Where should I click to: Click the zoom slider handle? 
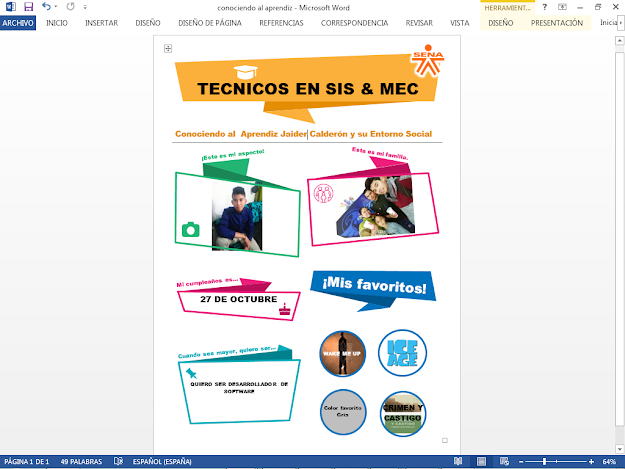(x=544, y=461)
